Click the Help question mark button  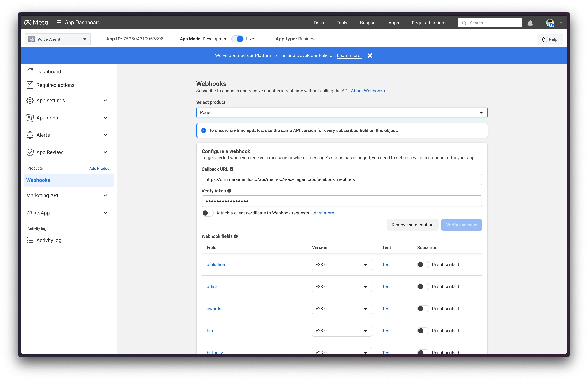550,40
